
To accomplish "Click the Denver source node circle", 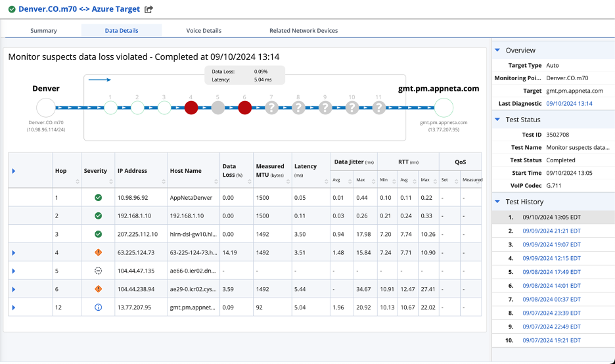I will click(x=46, y=107).
